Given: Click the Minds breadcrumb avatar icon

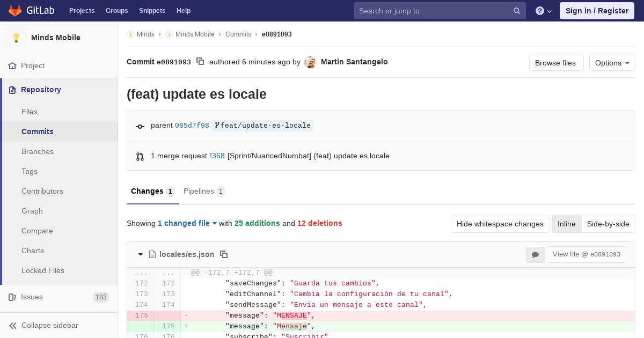Looking at the screenshot, I should click(130, 34).
